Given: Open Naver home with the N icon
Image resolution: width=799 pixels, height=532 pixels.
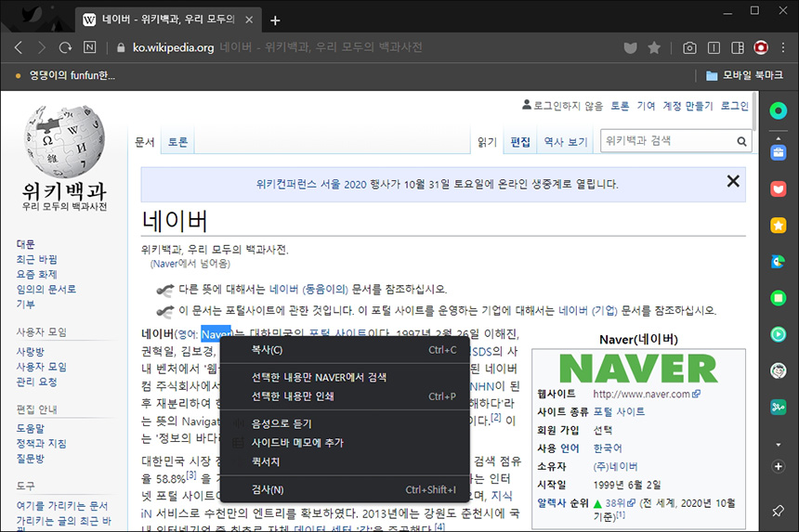Looking at the screenshot, I should click(90, 47).
